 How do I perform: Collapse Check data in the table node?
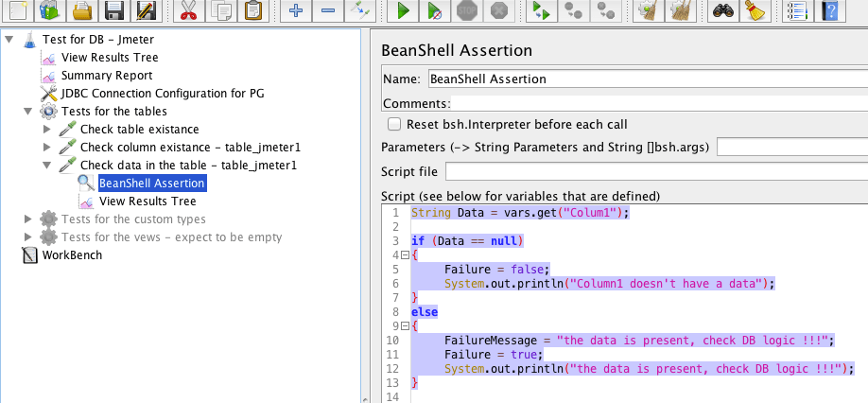click(47, 165)
